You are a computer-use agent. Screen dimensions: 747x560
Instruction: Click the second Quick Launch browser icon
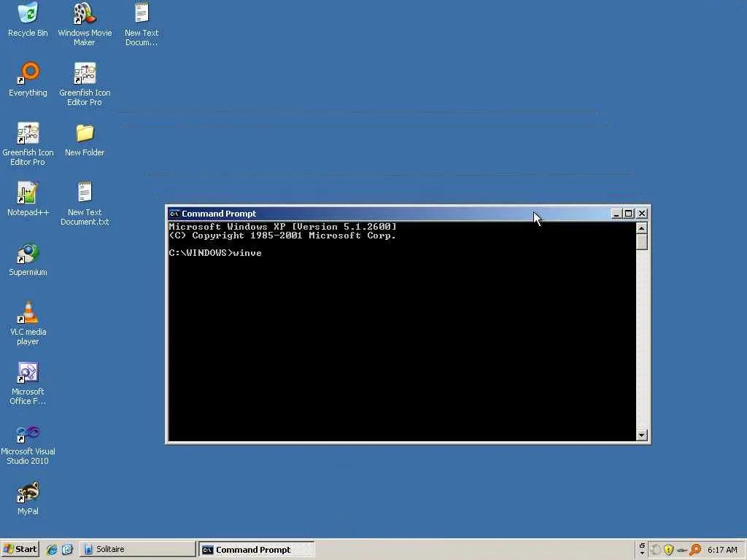[x=68, y=550]
